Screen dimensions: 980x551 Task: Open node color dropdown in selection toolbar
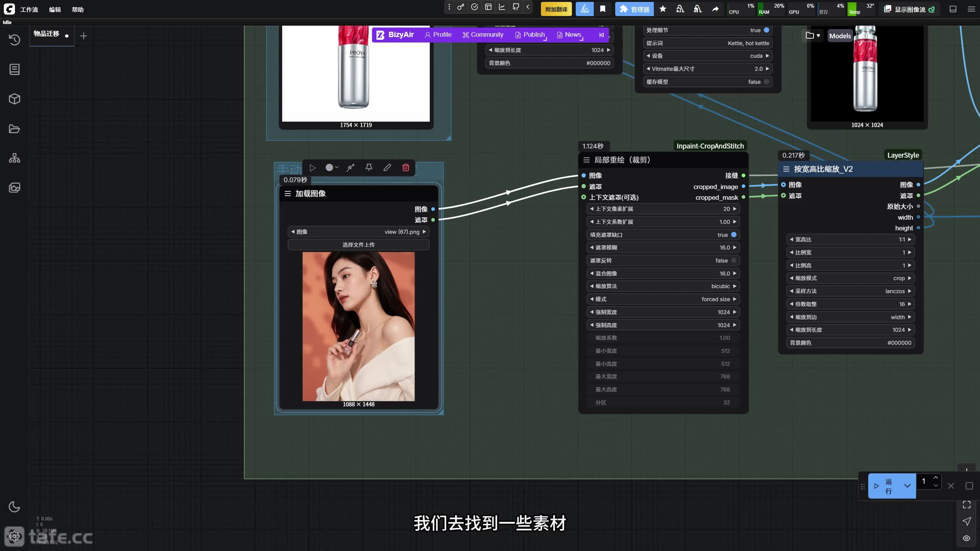click(332, 168)
